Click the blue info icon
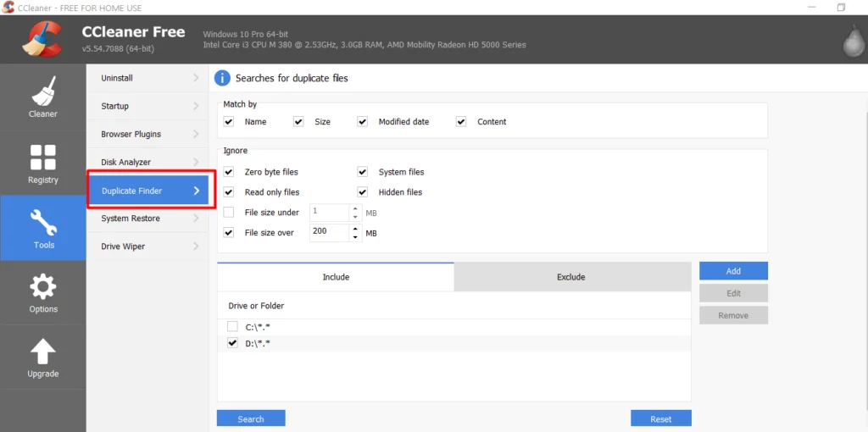868x432 pixels. pyautogui.click(x=222, y=78)
